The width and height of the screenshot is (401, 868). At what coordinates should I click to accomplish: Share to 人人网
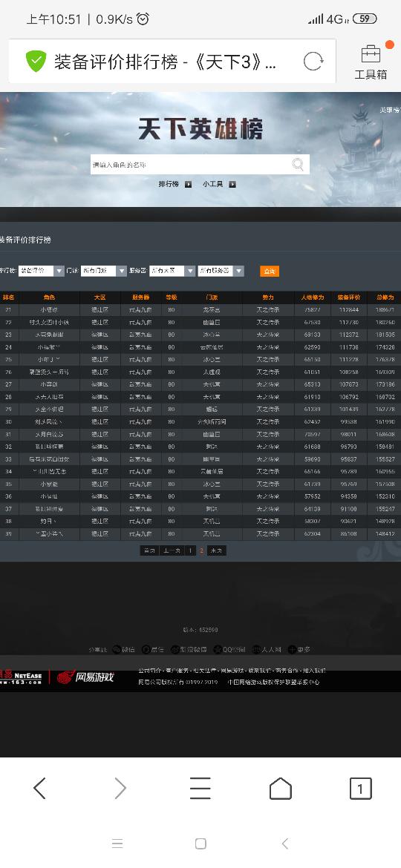[267, 649]
